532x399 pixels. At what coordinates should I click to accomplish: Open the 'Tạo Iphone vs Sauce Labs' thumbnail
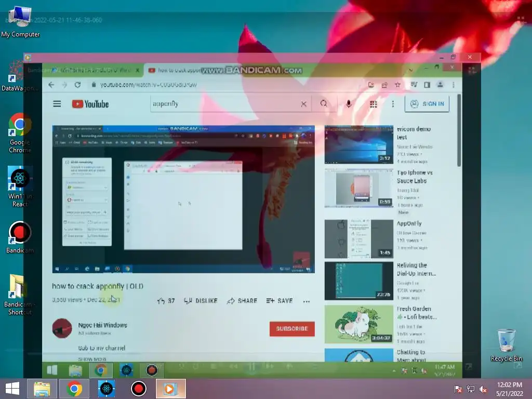(359, 188)
